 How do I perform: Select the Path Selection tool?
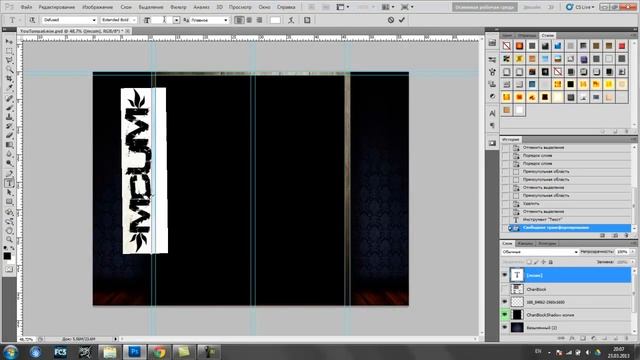[9, 193]
